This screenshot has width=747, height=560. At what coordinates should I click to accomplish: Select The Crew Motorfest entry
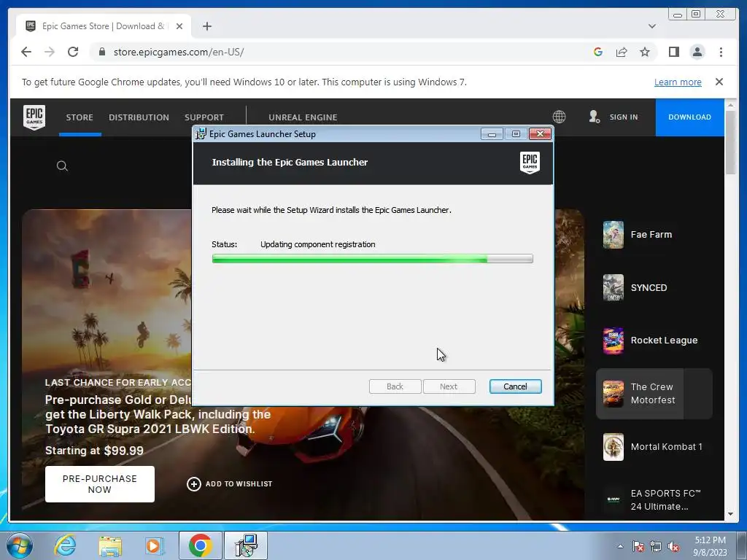(x=654, y=394)
